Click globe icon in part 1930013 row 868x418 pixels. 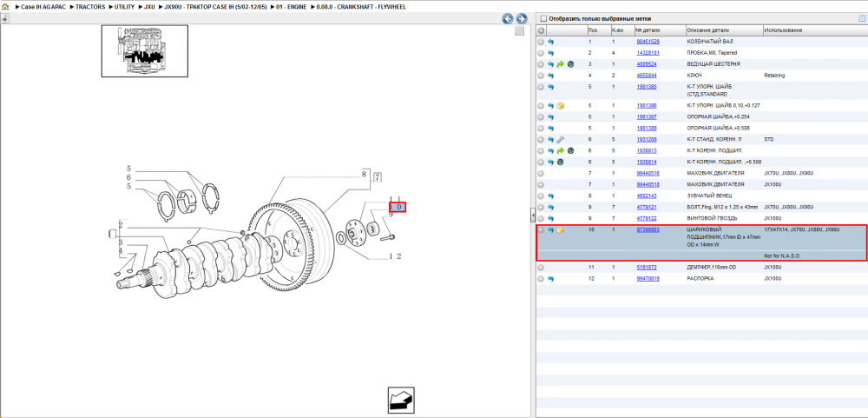coord(570,150)
